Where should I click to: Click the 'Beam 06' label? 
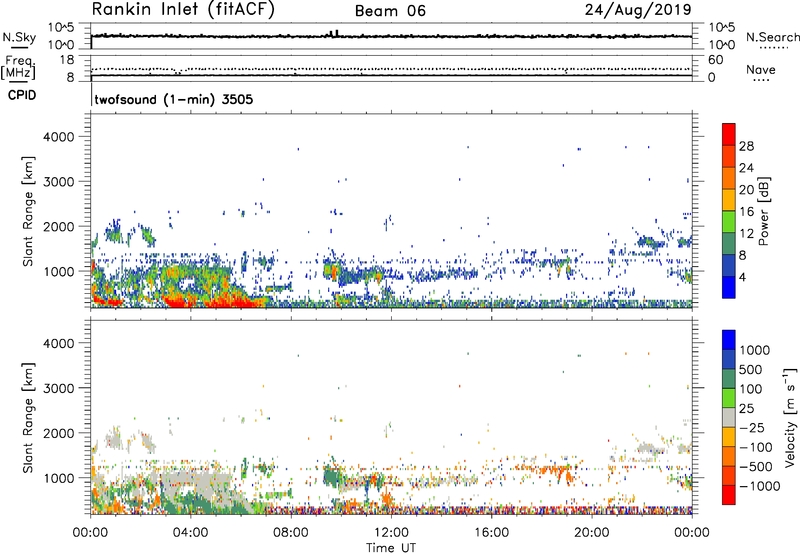click(x=390, y=11)
